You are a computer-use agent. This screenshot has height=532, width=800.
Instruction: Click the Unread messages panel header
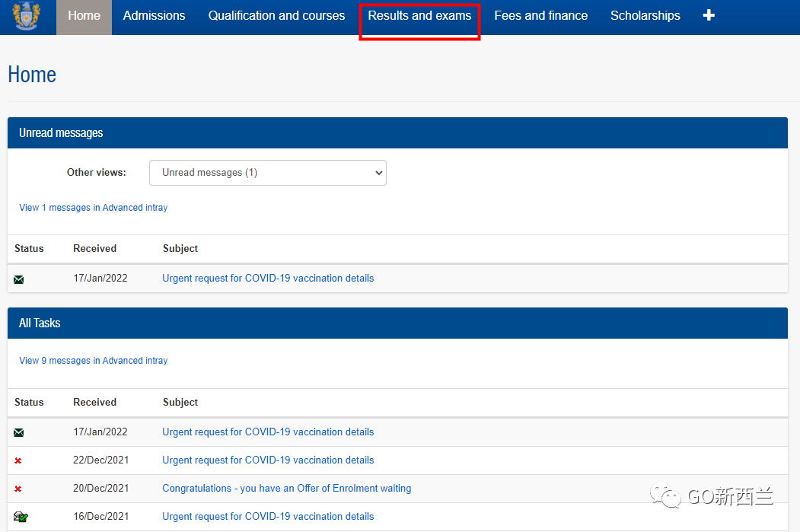click(x=397, y=132)
